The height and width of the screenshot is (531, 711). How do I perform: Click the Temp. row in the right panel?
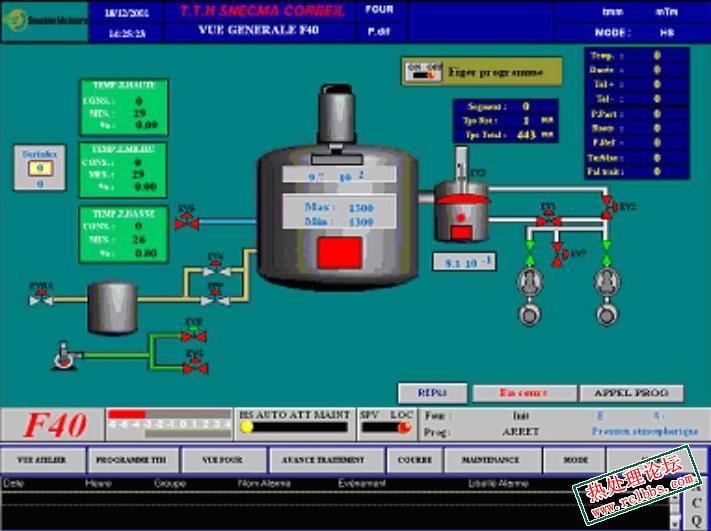(x=637, y=55)
